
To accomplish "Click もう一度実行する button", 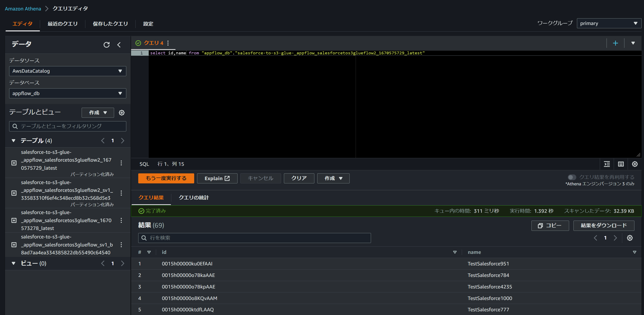I will (x=166, y=178).
